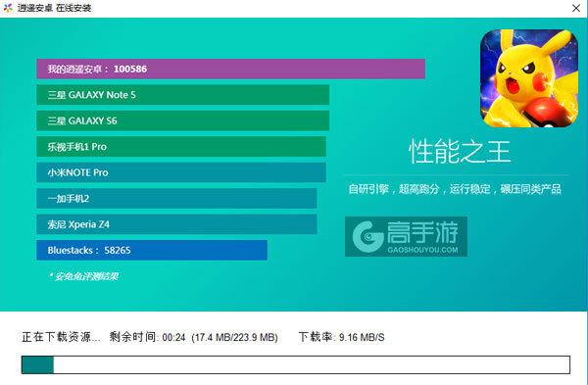This screenshot has height=385, width=588.
Task: Click the Pikachu game icon
Action: 529,78
